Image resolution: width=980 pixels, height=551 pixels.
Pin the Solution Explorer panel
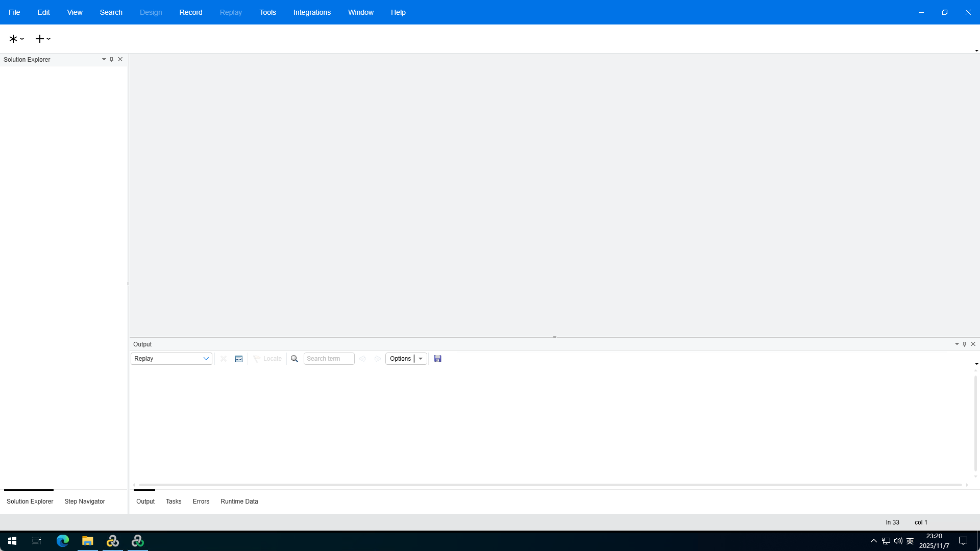coord(112,59)
